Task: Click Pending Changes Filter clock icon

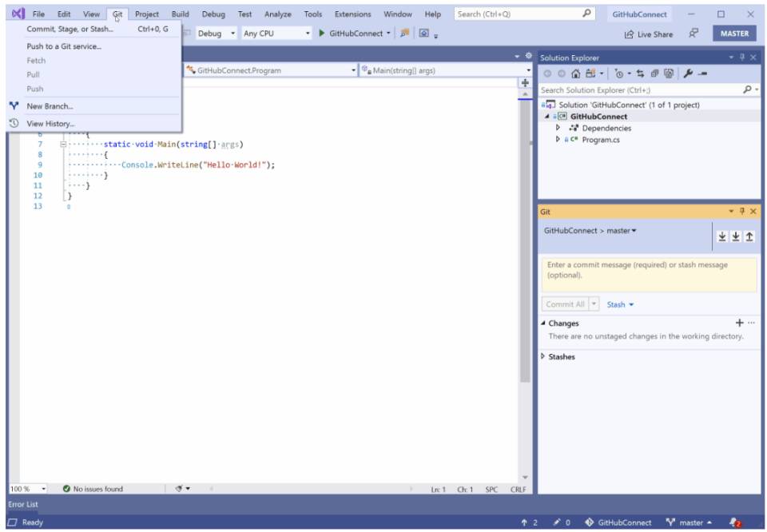Action: (x=618, y=73)
